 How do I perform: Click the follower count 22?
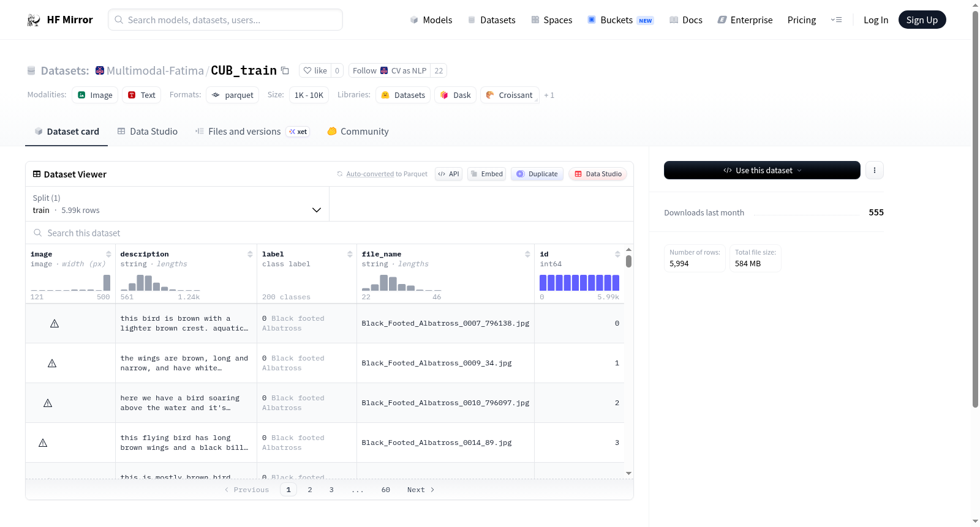click(x=439, y=70)
